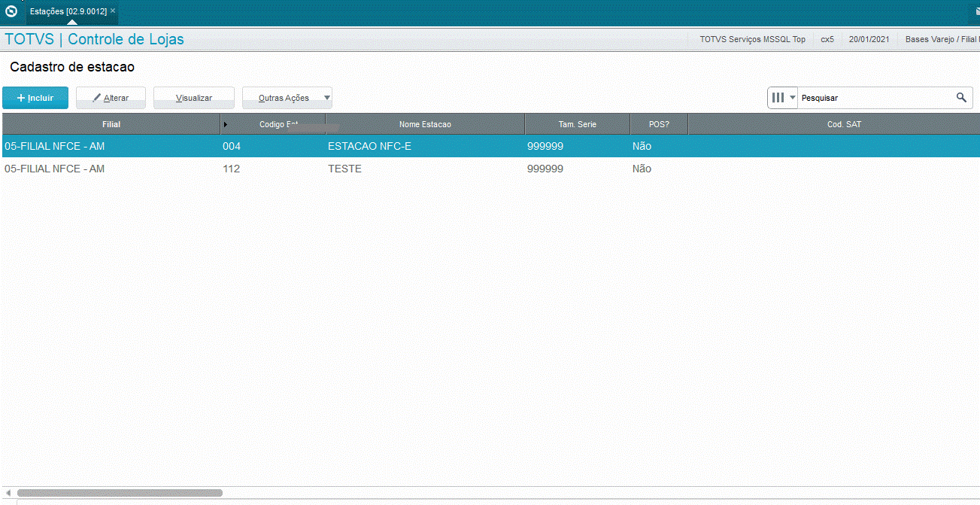
Task: Sort by the Filial column header
Action: pyautogui.click(x=111, y=124)
